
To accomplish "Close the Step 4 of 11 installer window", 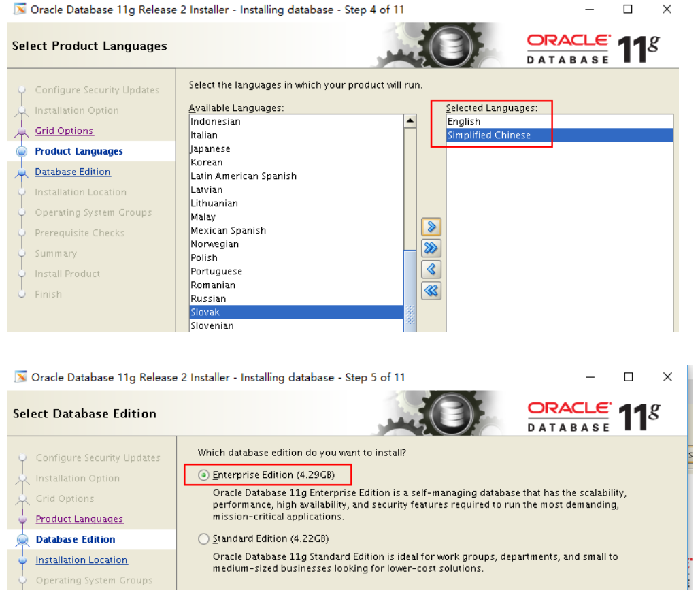I will click(667, 10).
